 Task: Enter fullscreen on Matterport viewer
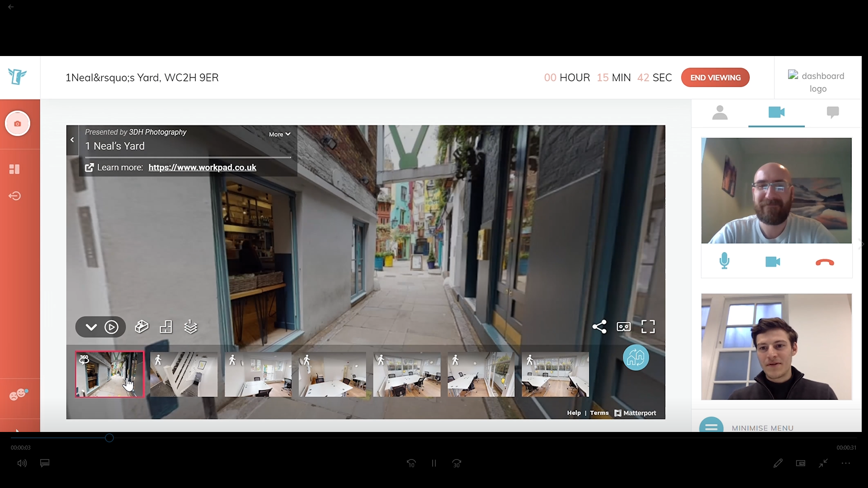pos(648,327)
